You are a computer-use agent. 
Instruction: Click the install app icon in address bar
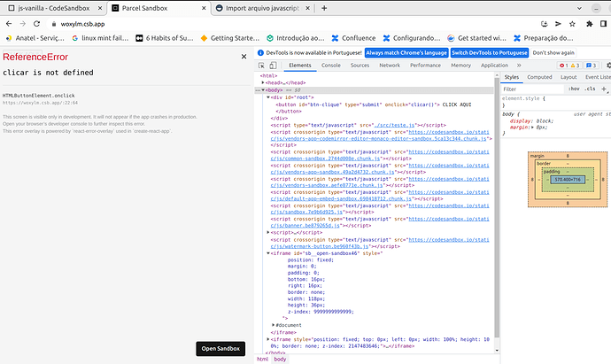click(x=545, y=24)
